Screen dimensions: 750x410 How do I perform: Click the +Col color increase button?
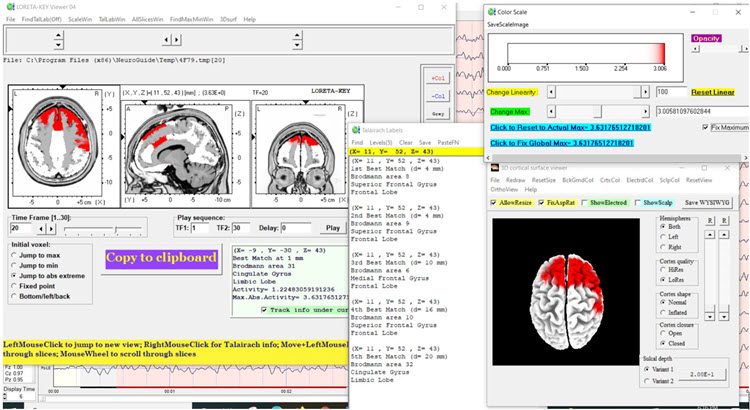[436, 77]
